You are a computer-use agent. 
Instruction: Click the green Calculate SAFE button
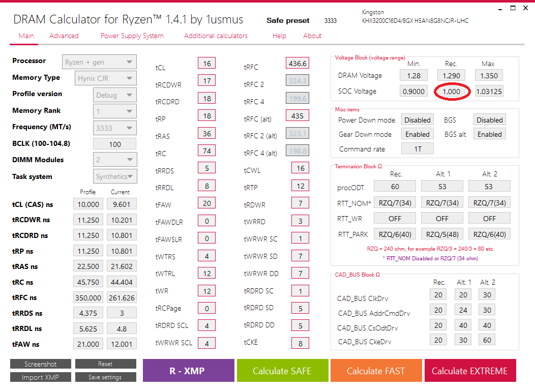(283, 371)
